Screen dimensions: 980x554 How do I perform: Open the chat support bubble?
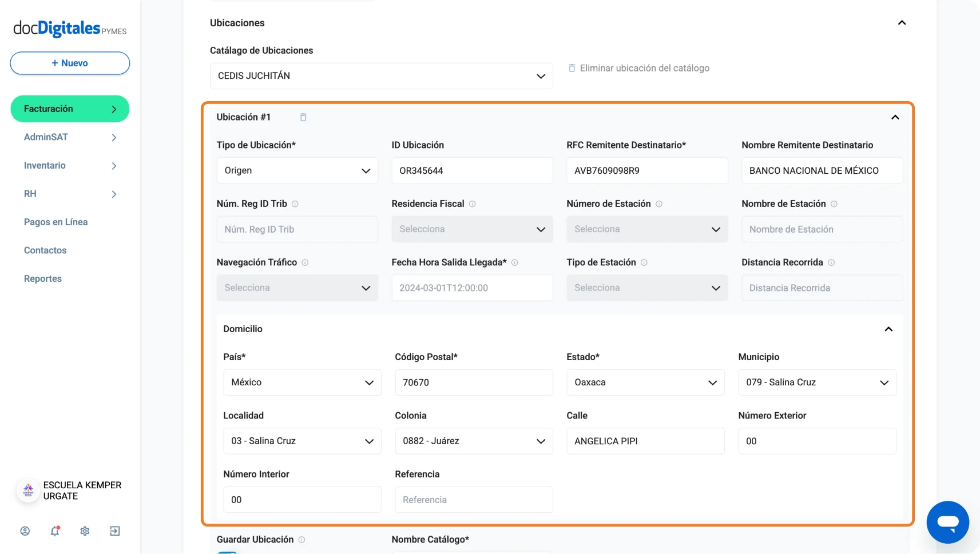pos(948,522)
